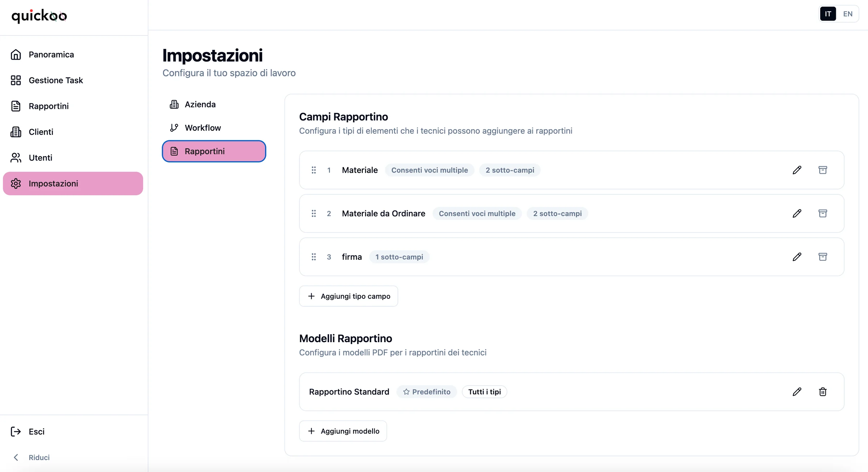The height and width of the screenshot is (472, 868).
Task: Grab the Materiale row drag handle
Action: click(314, 170)
